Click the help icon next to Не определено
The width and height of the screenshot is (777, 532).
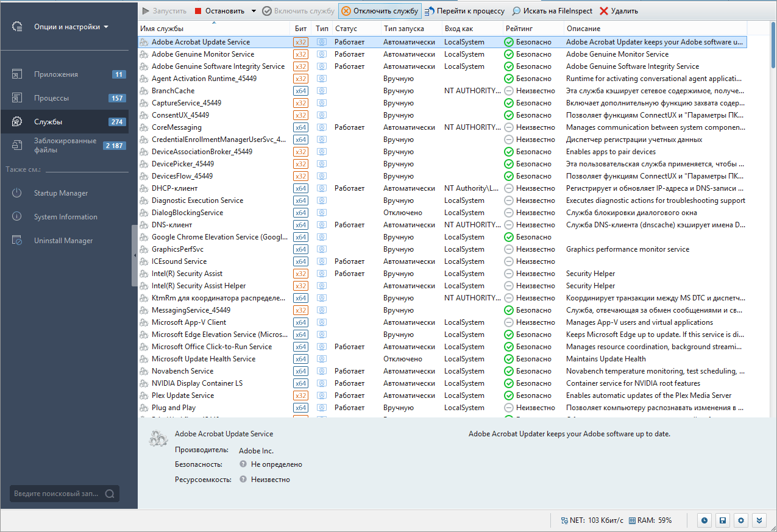pos(243,464)
